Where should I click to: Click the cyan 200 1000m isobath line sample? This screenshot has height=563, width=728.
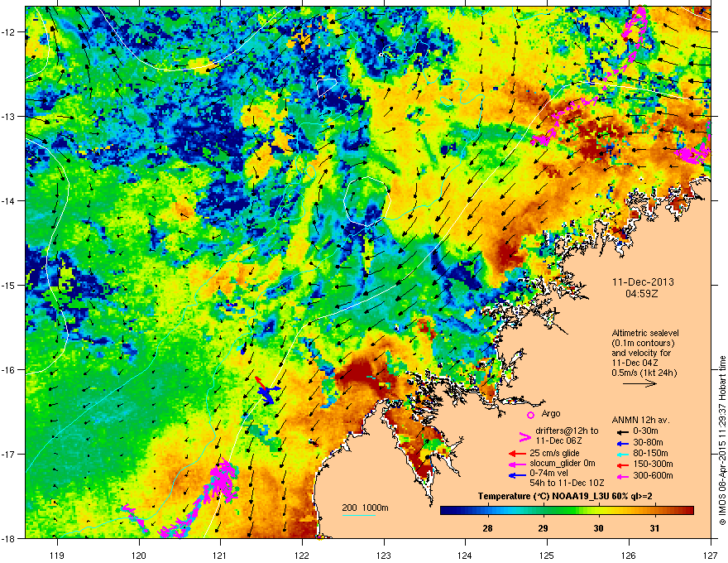(x=358, y=515)
